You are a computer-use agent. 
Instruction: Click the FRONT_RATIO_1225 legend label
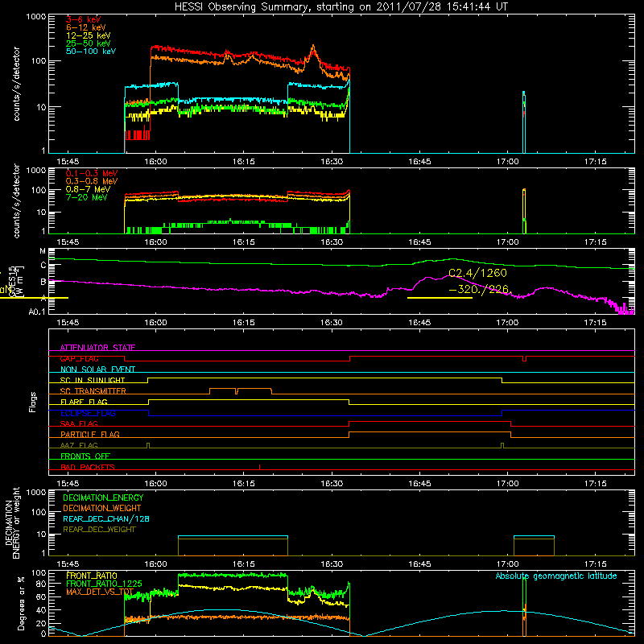pos(105,584)
